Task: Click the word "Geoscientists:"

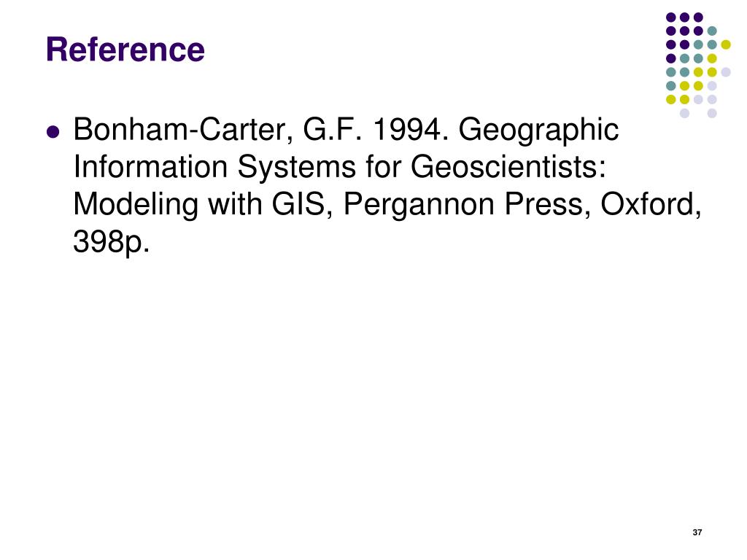Action: coord(508,167)
